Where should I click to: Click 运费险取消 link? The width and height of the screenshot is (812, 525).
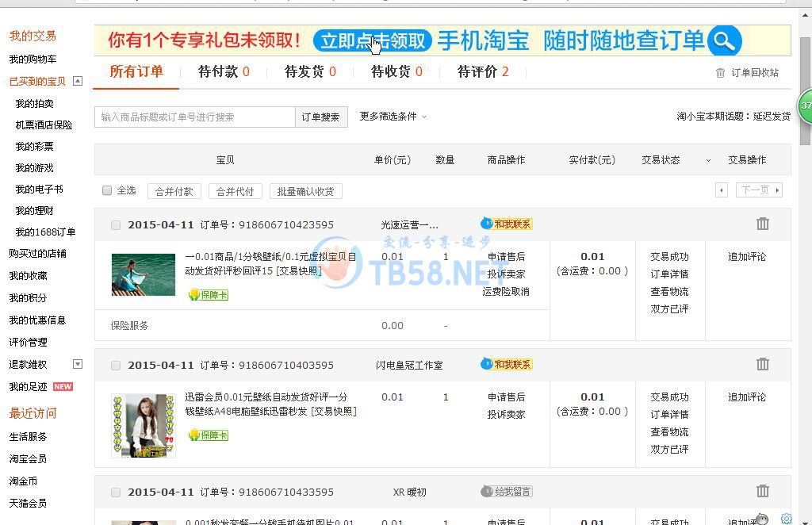[x=506, y=292]
